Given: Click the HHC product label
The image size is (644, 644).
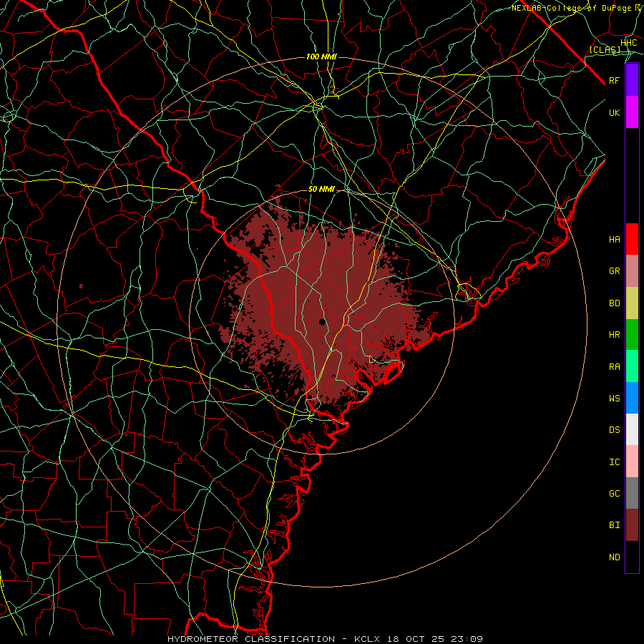Looking at the screenshot, I should [628, 43].
